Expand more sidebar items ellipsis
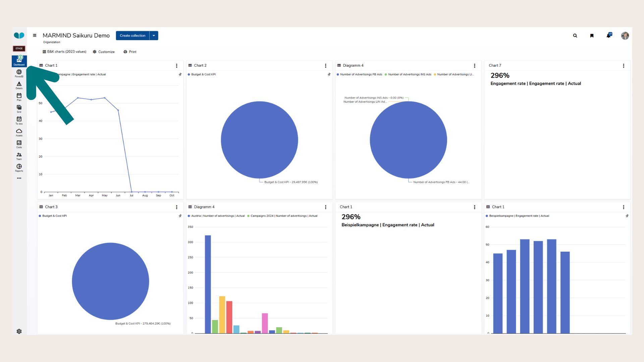Image resolution: width=644 pixels, height=362 pixels. (x=19, y=178)
